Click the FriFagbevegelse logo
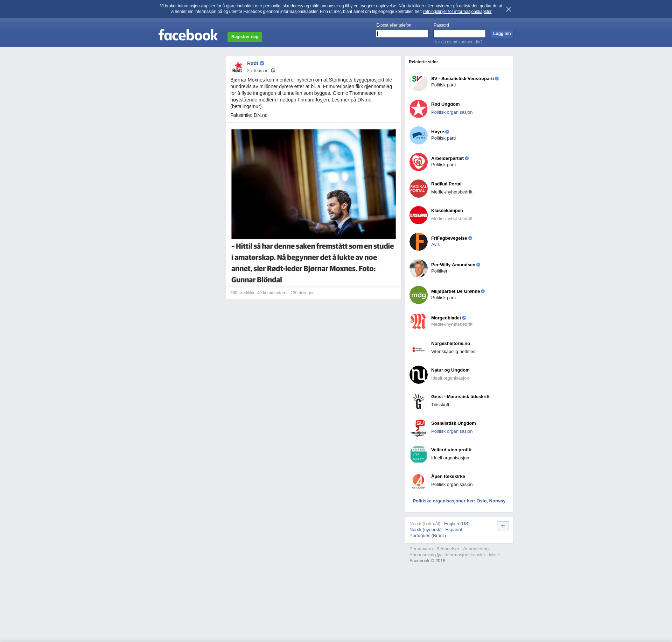Viewport: 672px width, 642px height. pos(419,242)
